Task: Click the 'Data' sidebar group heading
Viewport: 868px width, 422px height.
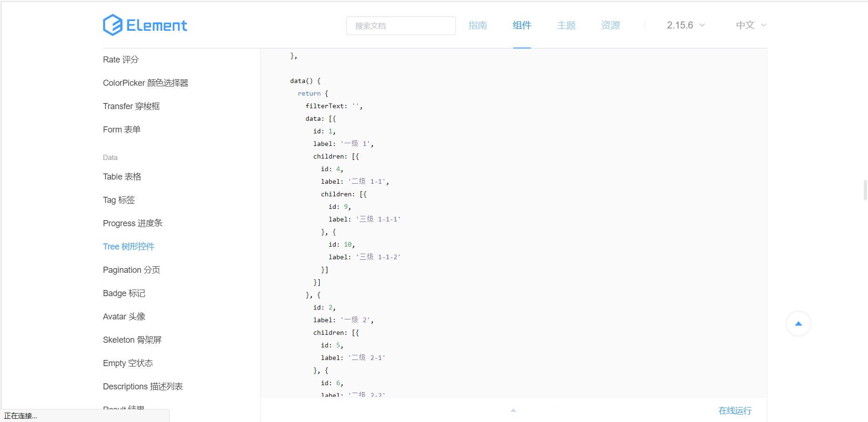Action: coord(110,158)
